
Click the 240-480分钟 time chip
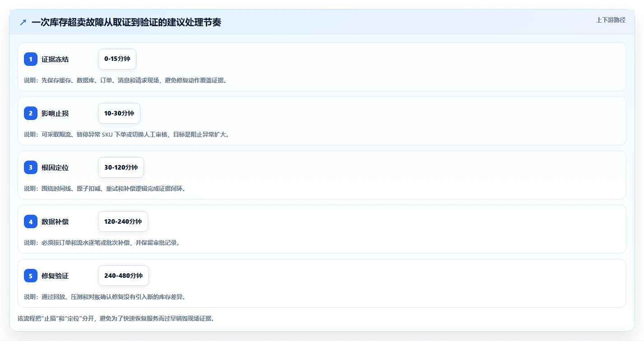123,276
